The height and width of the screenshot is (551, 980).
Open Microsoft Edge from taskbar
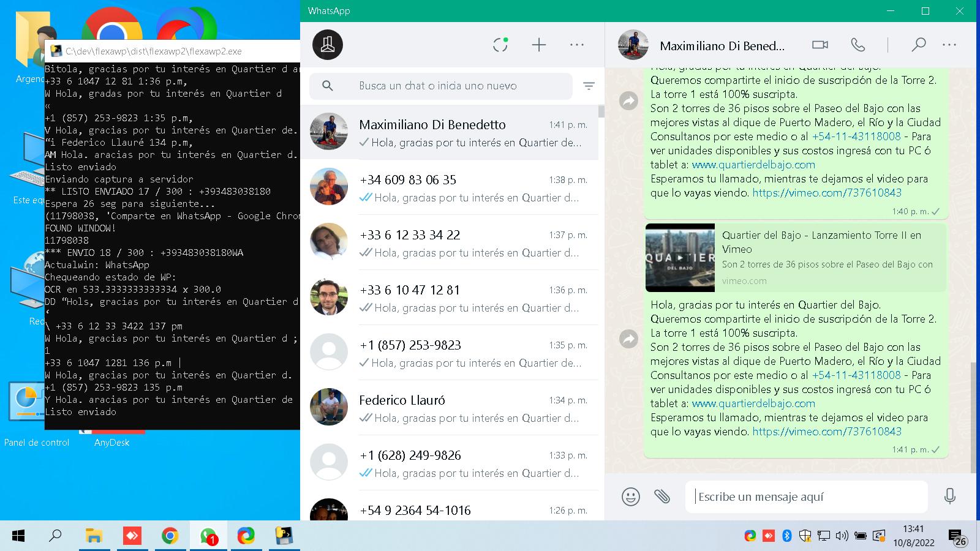246,536
